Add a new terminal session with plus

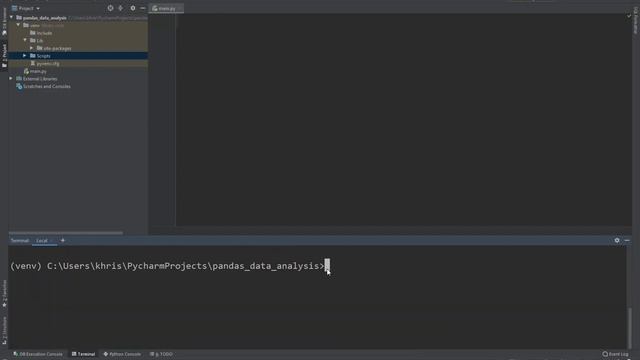click(x=62, y=240)
